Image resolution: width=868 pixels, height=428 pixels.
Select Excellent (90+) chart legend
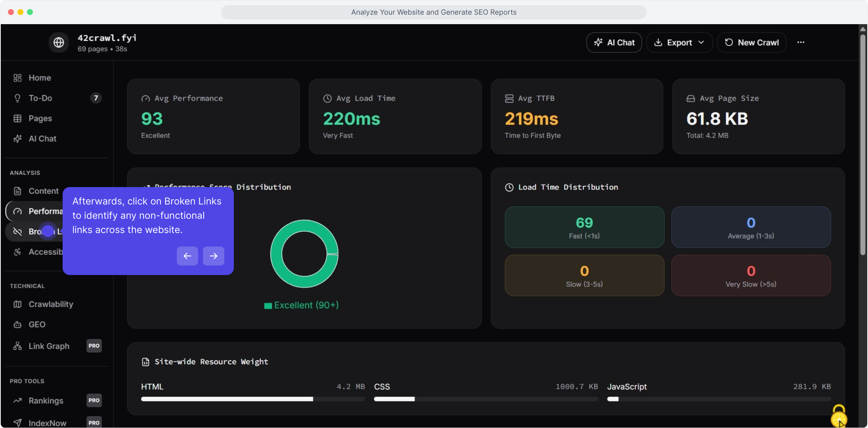coord(302,305)
